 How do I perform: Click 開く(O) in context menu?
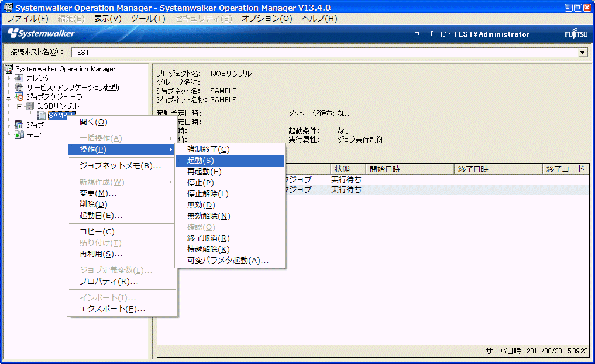pyautogui.click(x=122, y=122)
